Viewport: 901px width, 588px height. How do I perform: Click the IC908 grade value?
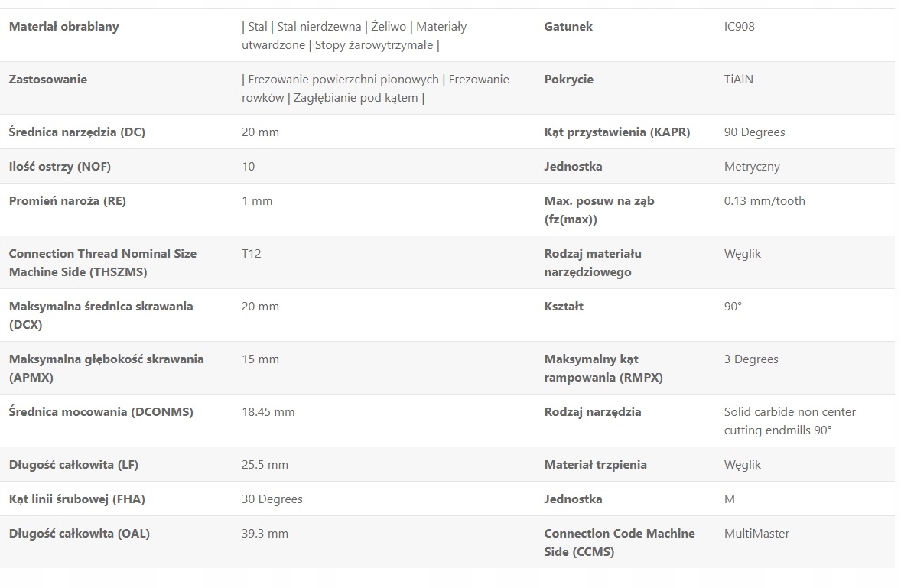(x=739, y=27)
